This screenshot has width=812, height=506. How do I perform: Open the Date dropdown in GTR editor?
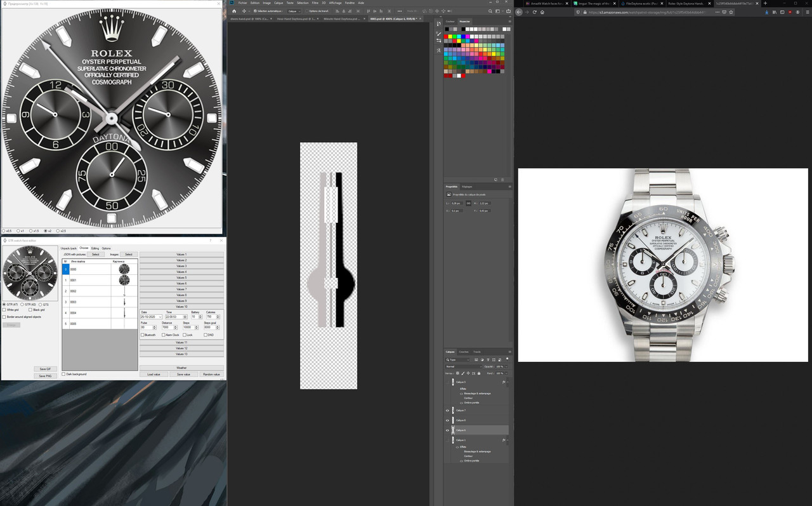(160, 317)
